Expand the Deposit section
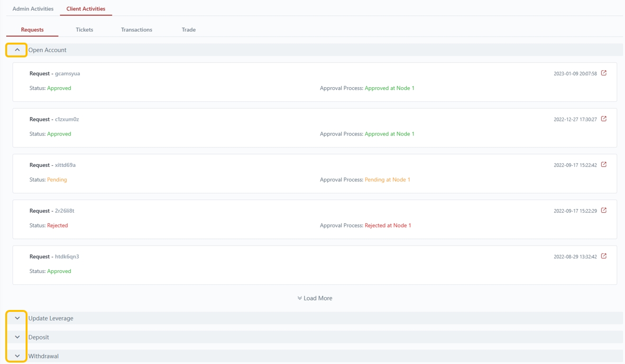 pos(17,337)
